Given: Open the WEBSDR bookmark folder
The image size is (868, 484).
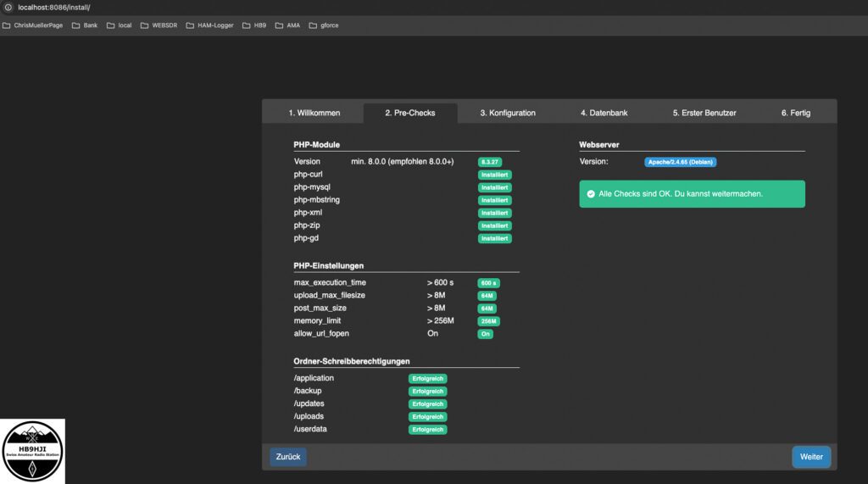Looking at the screenshot, I should (159, 25).
